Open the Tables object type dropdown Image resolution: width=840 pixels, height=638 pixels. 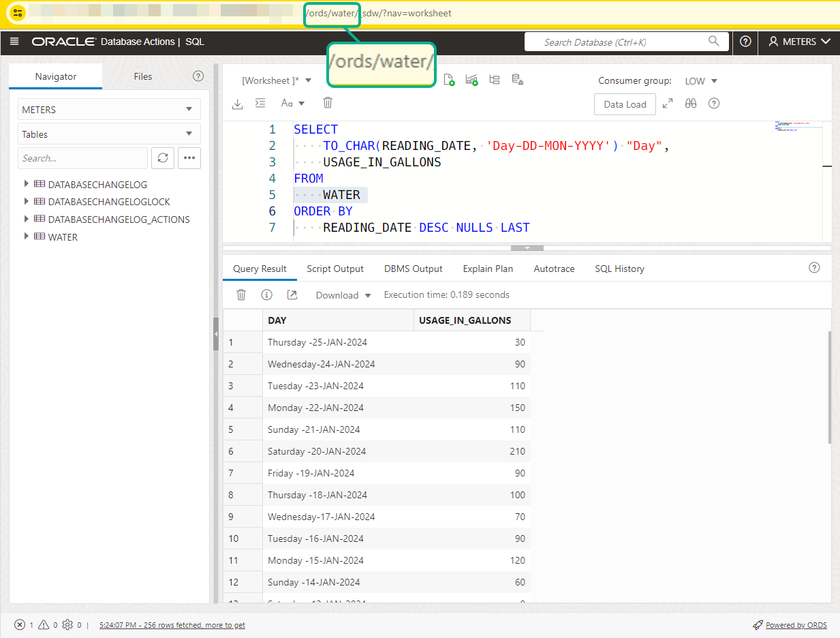click(x=109, y=134)
